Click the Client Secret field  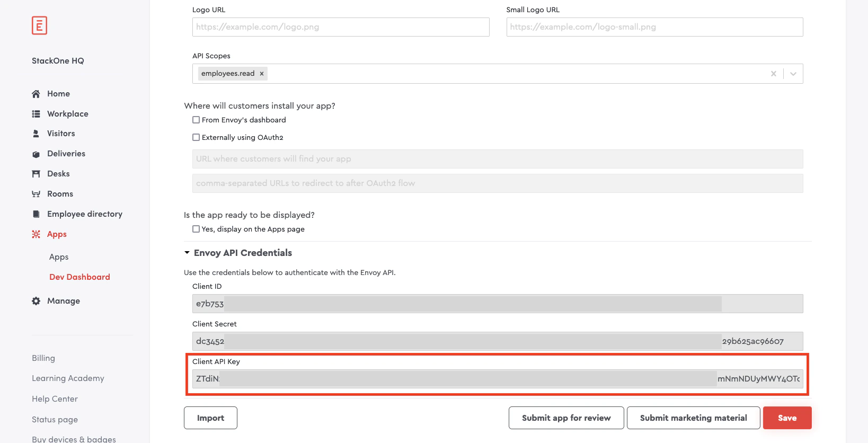498,341
